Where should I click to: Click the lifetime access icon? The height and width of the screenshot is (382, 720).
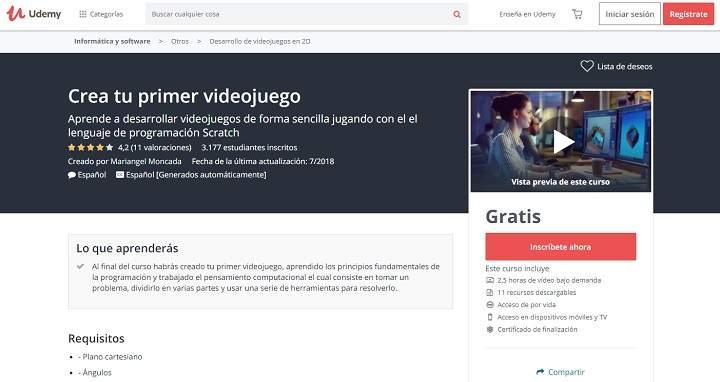490,305
